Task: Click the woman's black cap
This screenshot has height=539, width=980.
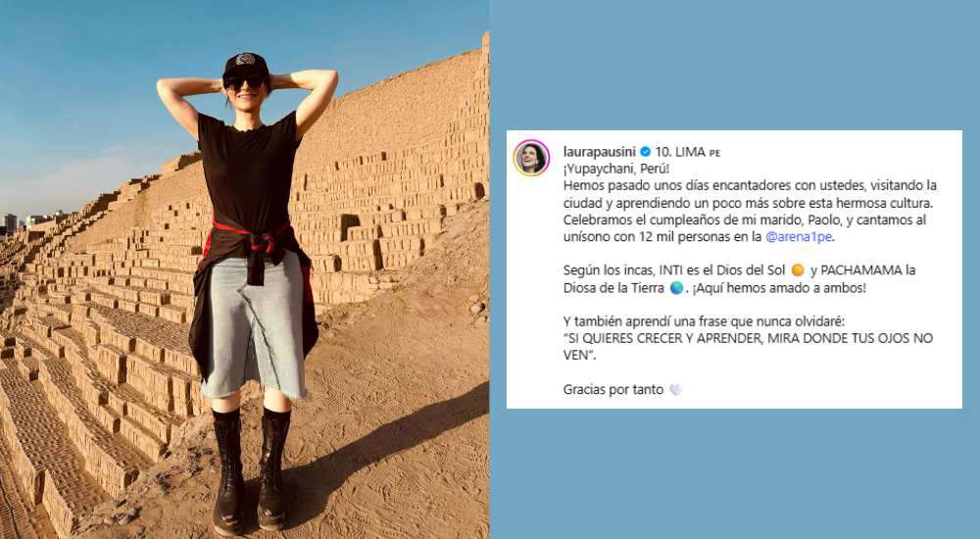Action: click(246, 65)
